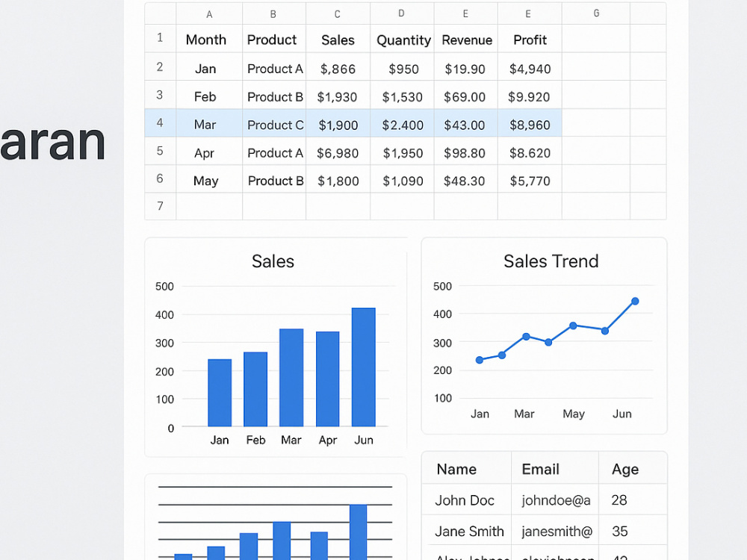Image resolution: width=747 pixels, height=560 pixels.
Task: Click the Month header cell
Action: coord(209,39)
